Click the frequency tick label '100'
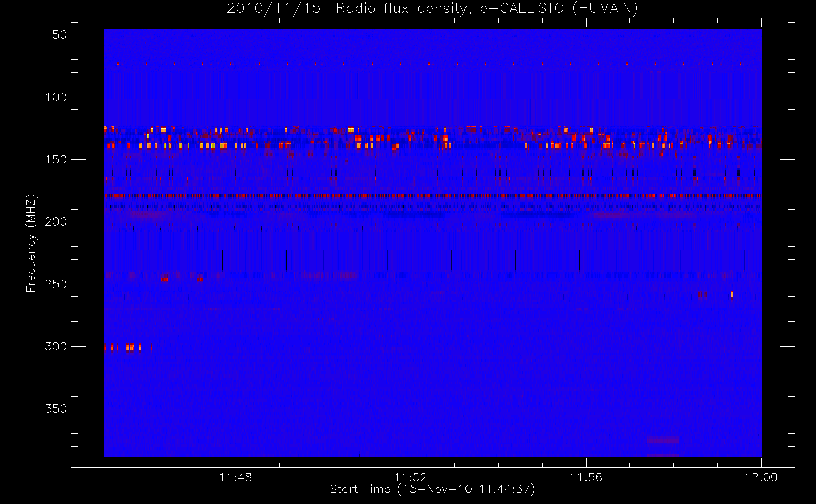 [56, 97]
